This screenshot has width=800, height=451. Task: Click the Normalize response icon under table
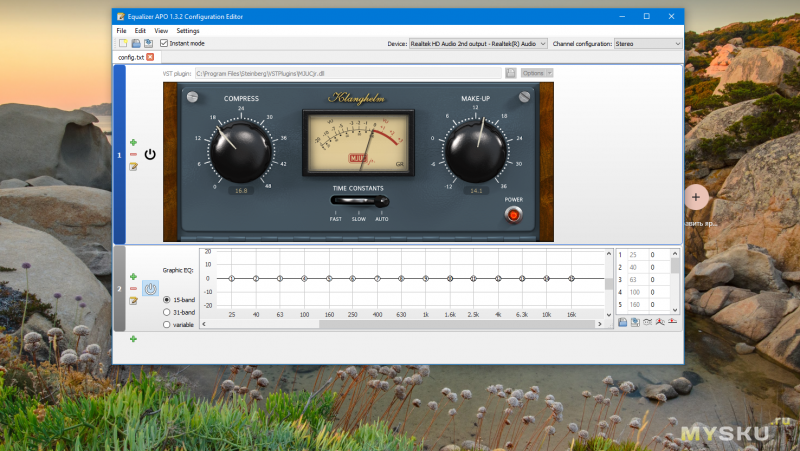pyautogui.click(x=660, y=322)
